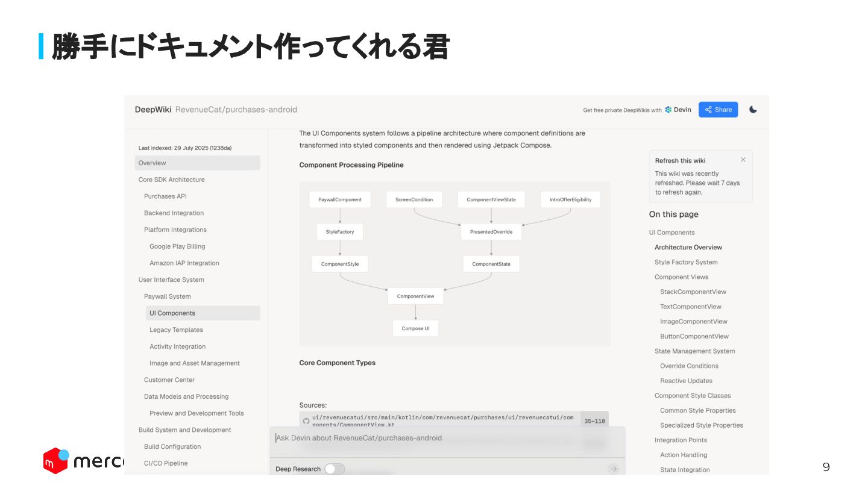Image resolution: width=868 pixels, height=488 pixels.
Task: Click the Core Component Types heading
Action: pyautogui.click(x=338, y=363)
